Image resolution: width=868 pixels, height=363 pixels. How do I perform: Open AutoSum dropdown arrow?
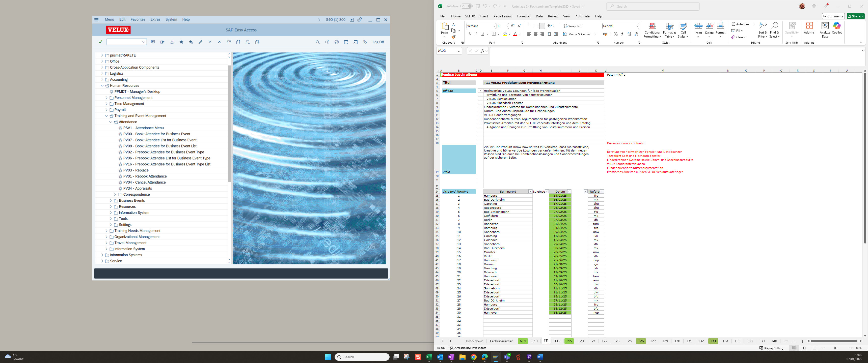tap(754, 24)
